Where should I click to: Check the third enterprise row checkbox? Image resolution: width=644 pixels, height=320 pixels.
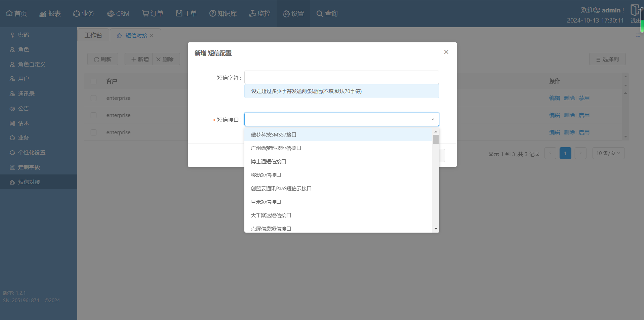(93, 132)
